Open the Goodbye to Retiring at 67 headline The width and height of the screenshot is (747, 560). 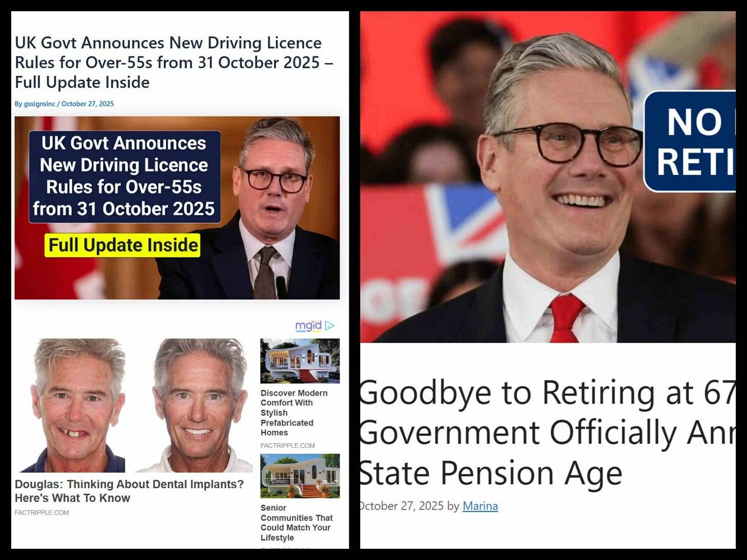[547, 432]
